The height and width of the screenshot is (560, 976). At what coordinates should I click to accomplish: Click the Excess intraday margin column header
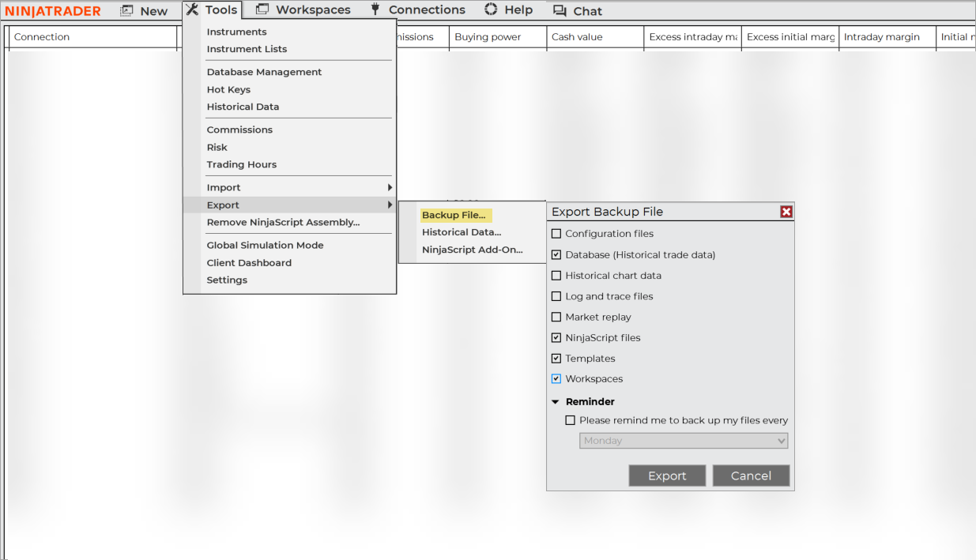click(x=692, y=37)
